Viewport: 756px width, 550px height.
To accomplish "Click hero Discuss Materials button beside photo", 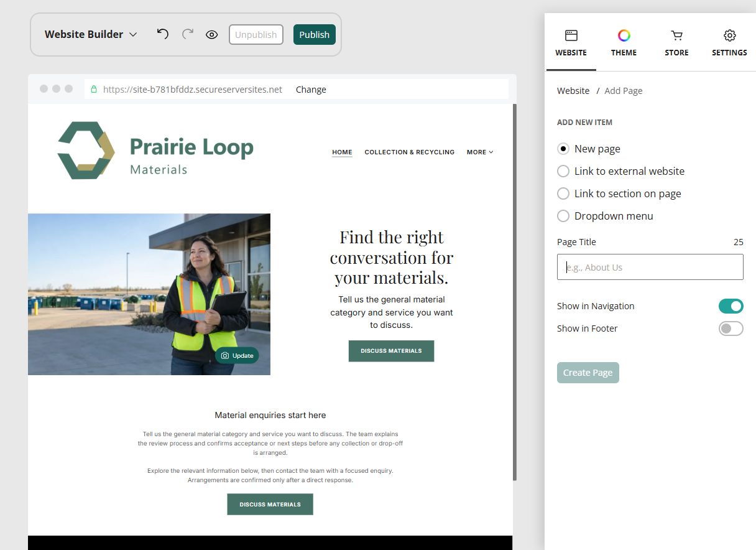I will pos(391,351).
